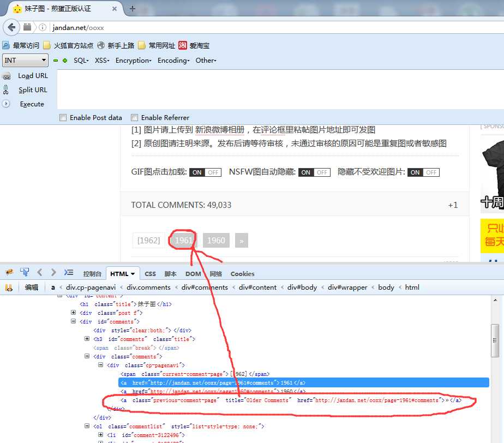Open 常用网址 bookmark folder
This screenshot has width=504, height=443.
[157, 45]
